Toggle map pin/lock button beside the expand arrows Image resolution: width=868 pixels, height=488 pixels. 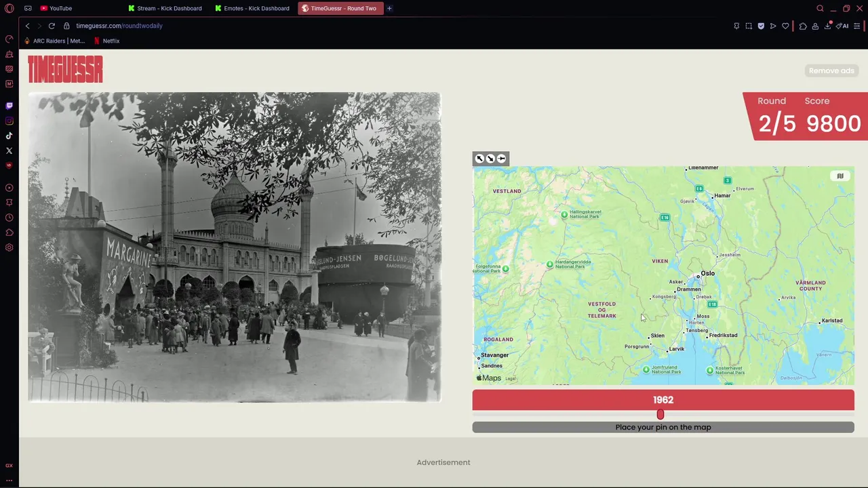[501, 159]
